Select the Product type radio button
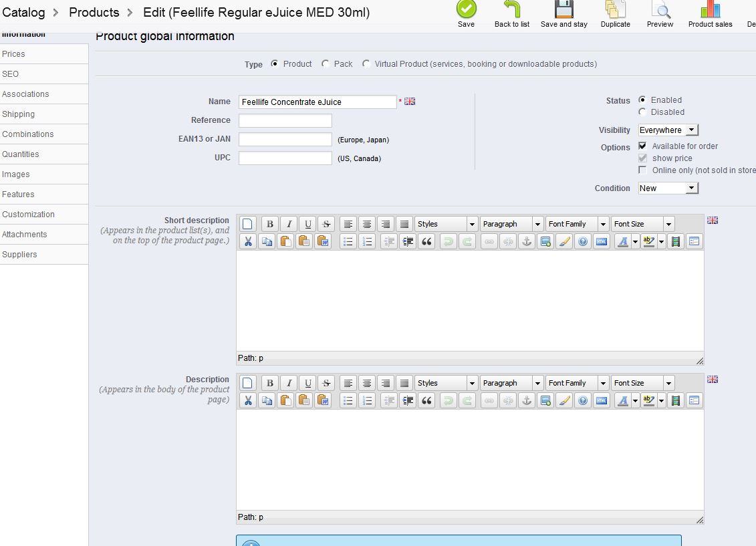This screenshot has height=546, width=756. 274,63
